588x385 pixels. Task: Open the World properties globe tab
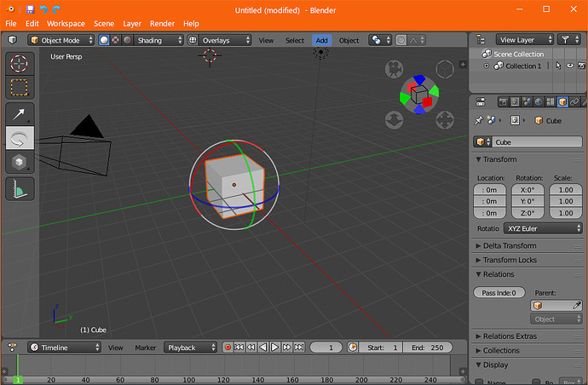tap(539, 101)
